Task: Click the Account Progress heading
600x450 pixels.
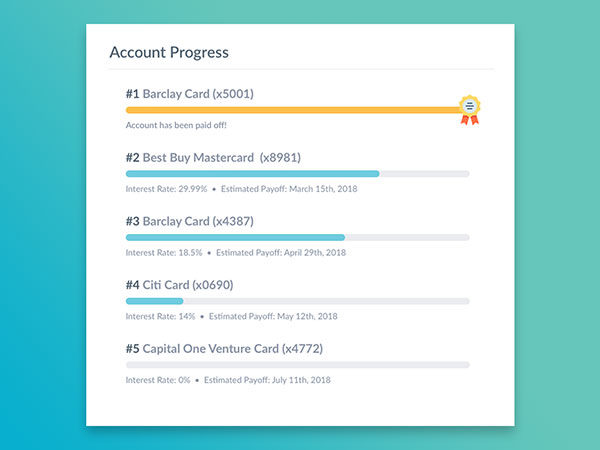Action: coord(169,52)
